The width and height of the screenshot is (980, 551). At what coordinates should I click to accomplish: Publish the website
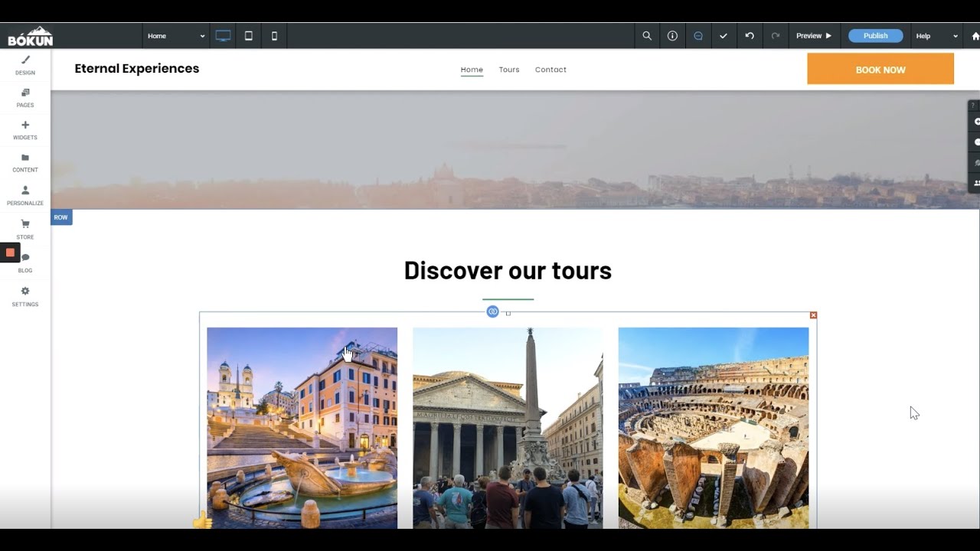point(875,36)
